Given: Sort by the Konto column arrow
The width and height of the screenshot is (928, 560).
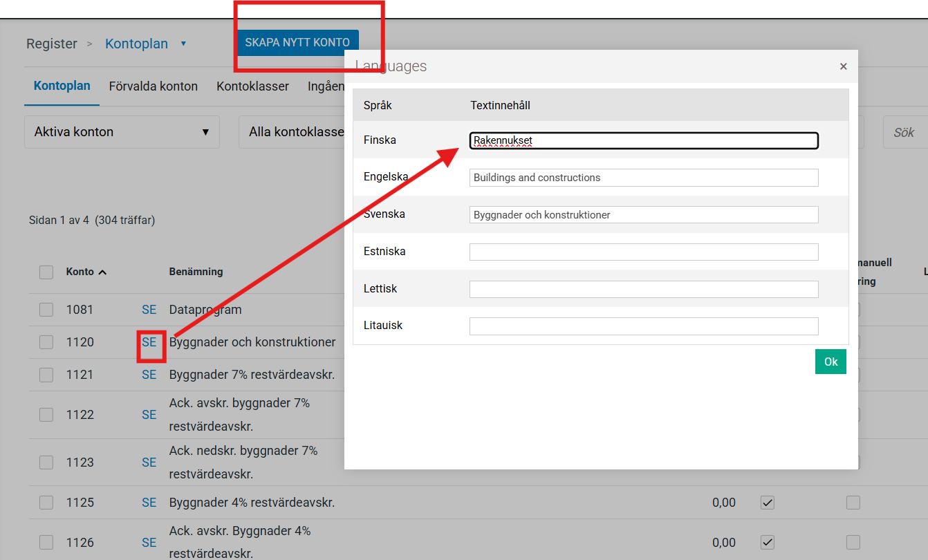Looking at the screenshot, I should click(x=102, y=272).
